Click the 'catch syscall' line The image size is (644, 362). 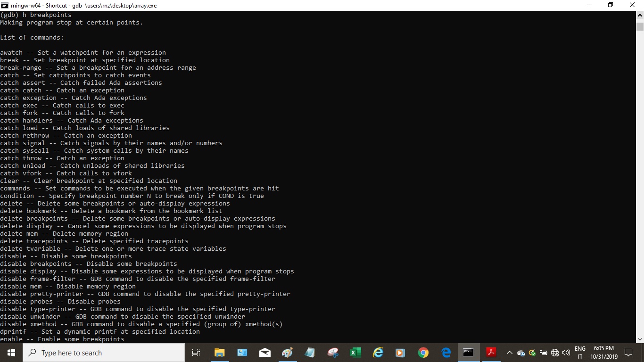(x=94, y=151)
